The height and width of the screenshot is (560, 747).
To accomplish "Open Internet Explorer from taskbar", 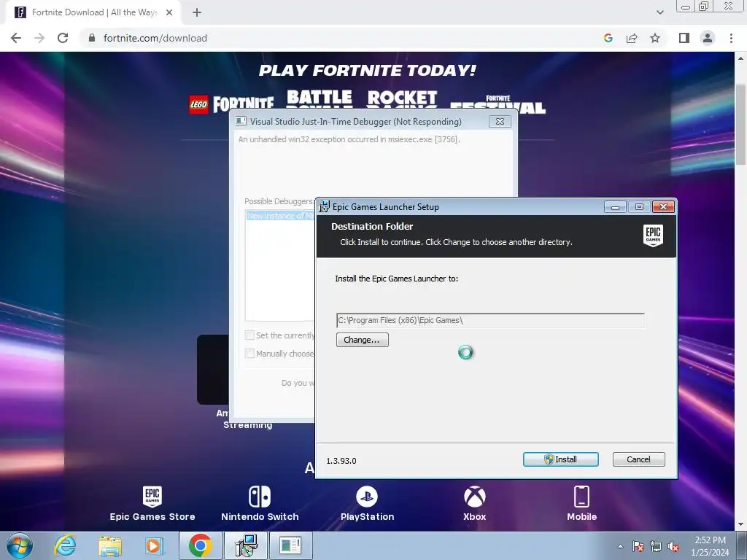I will 65,545.
